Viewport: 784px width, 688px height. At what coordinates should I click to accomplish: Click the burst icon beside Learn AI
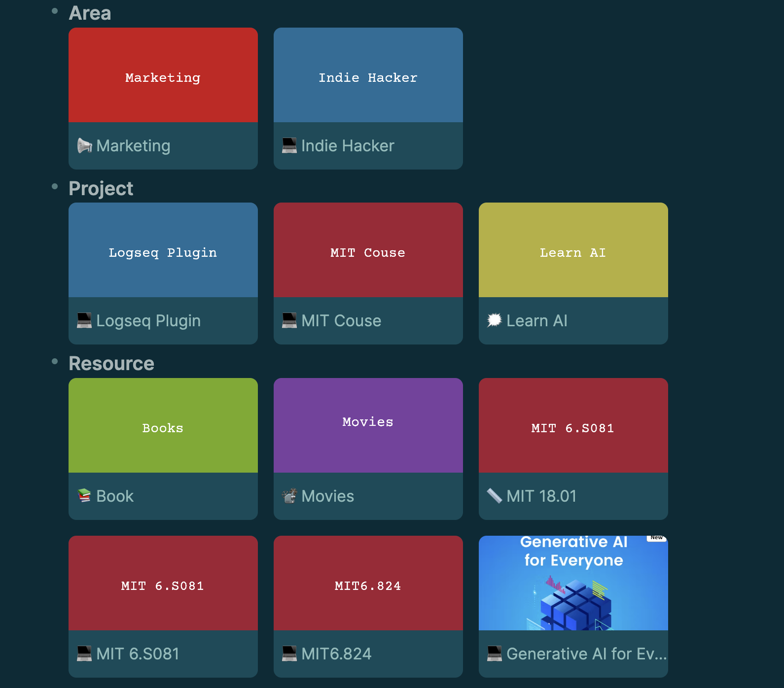pyautogui.click(x=494, y=321)
